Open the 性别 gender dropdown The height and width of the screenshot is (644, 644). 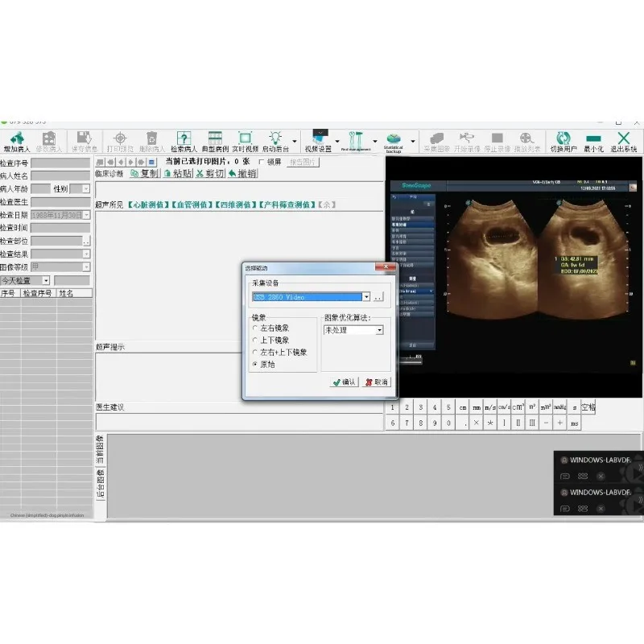click(x=86, y=189)
